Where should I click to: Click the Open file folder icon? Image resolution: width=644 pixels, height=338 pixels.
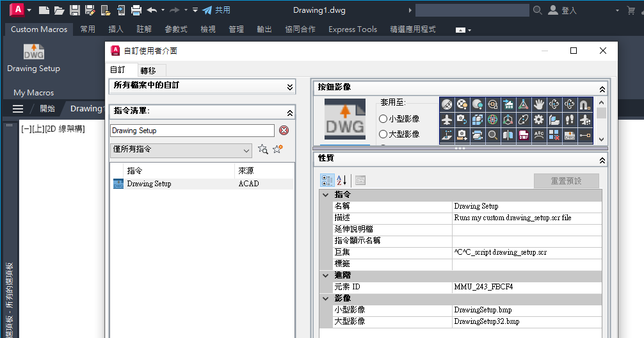click(59, 10)
